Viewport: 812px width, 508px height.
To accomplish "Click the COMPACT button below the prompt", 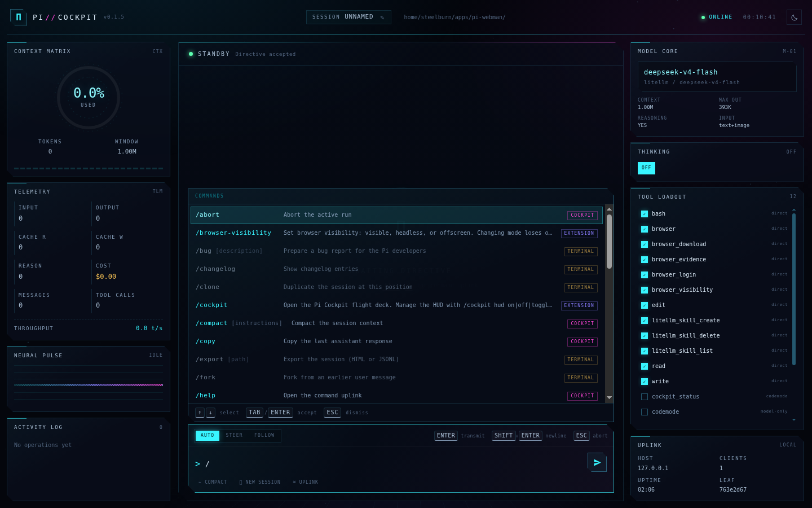I will tap(213, 482).
